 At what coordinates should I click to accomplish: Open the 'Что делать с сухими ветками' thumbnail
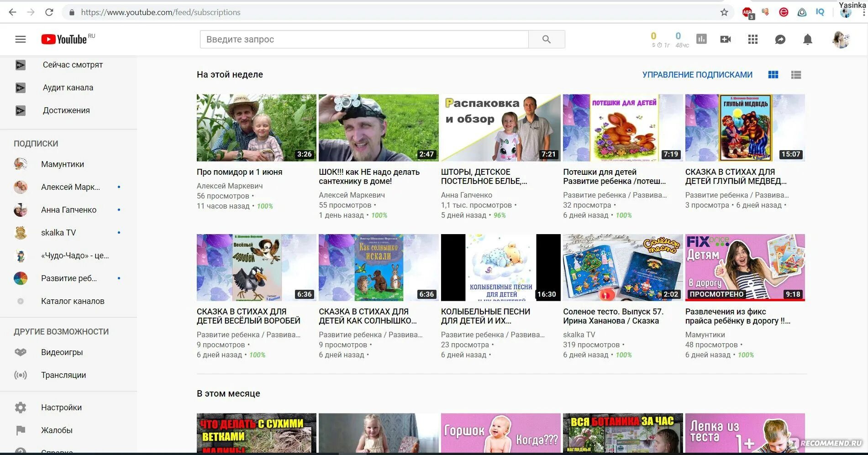256,433
